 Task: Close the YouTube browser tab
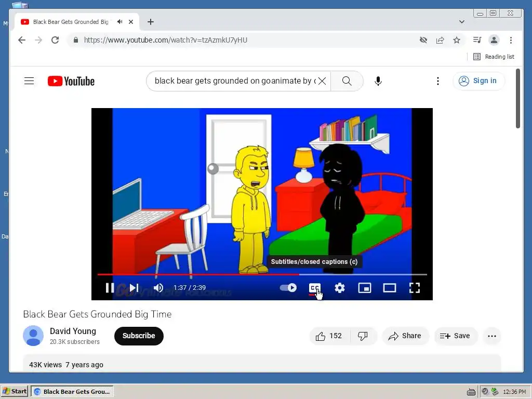coord(131,22)
